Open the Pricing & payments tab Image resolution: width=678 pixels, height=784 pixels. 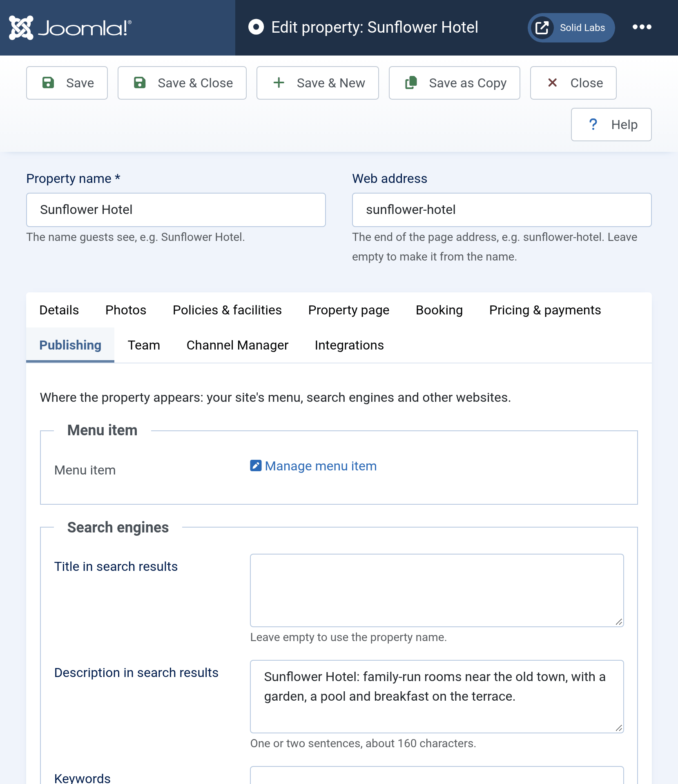(545, 310)
